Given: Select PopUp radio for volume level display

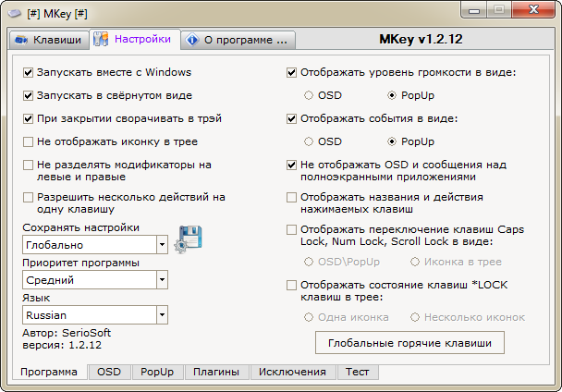Looking at the screenshot, I should (392, 95).
